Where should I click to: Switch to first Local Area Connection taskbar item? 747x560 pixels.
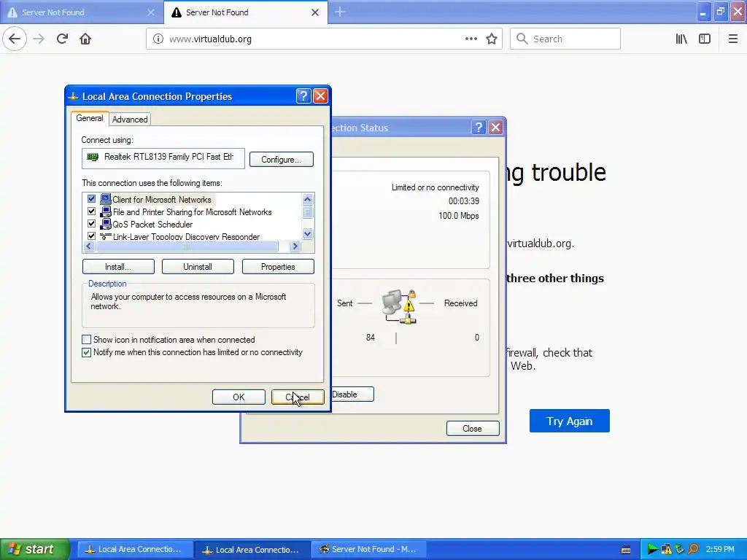click(134, 550)
